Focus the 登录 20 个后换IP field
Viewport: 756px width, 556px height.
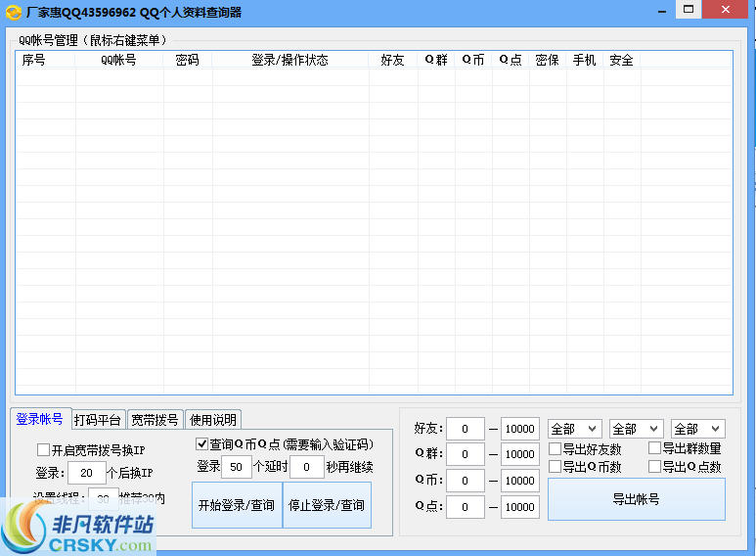pyautogui.click(x=87, y=473)
